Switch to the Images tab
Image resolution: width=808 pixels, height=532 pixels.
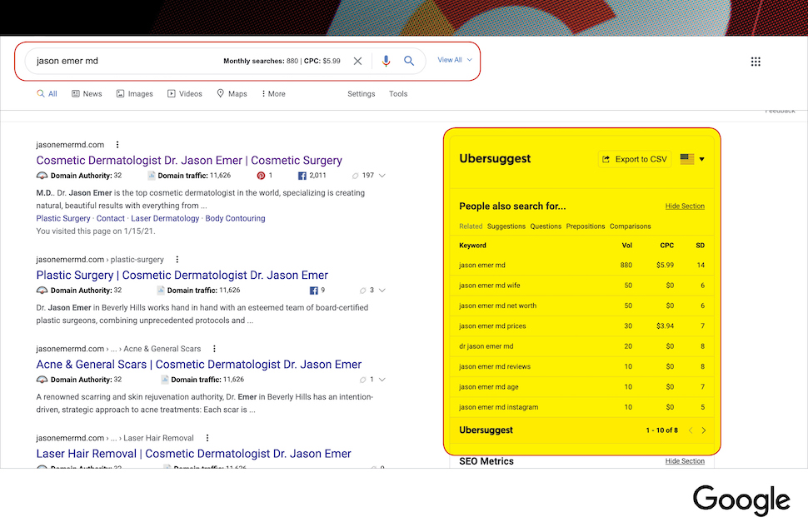coord(134,94)
